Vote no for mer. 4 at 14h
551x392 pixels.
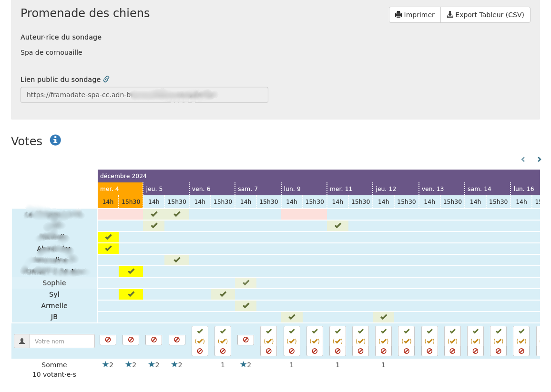108,340
